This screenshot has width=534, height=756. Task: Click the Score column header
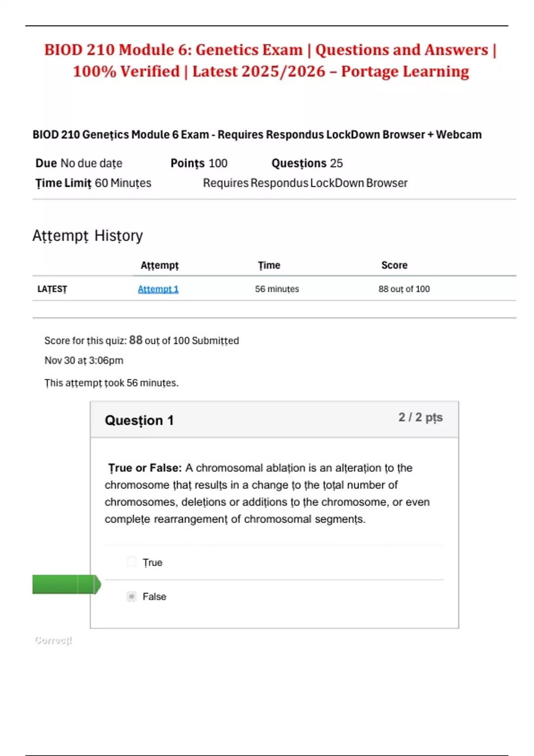pos(394,265)
